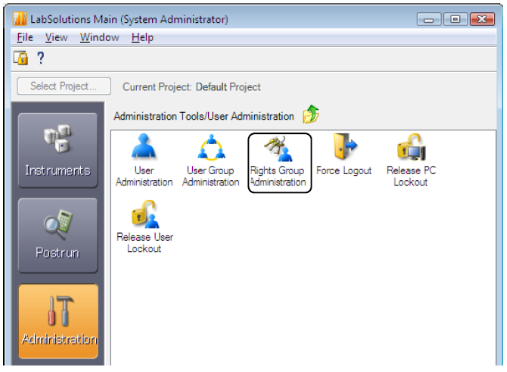Open the Window menu

pos(99,37)
